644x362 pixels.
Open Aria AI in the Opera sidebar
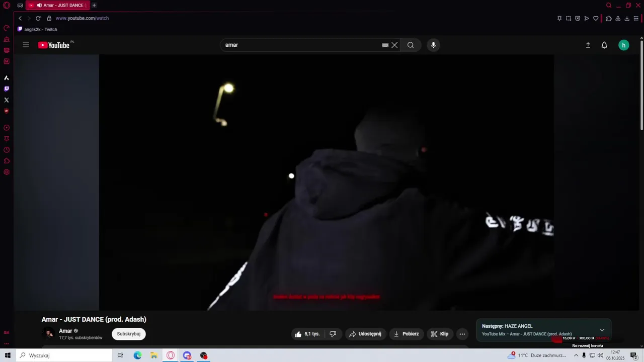[x=7, y=78]
